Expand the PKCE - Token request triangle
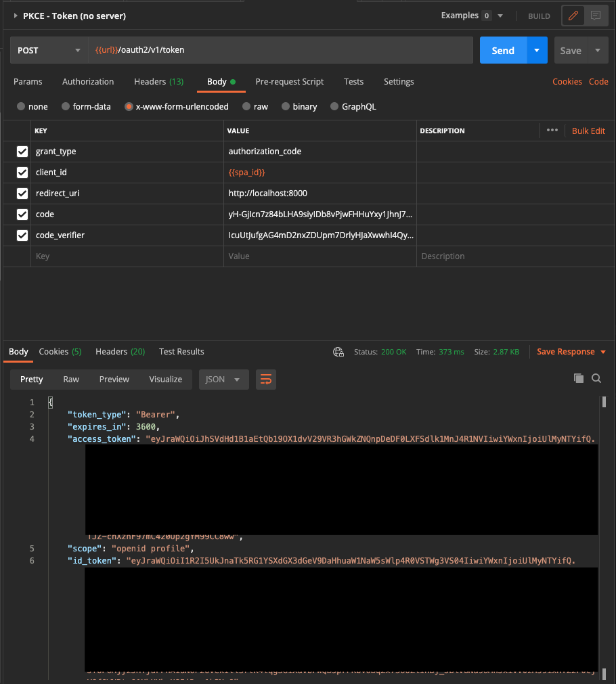The height and width of the screenshot is (684, 616). point(16,16)
